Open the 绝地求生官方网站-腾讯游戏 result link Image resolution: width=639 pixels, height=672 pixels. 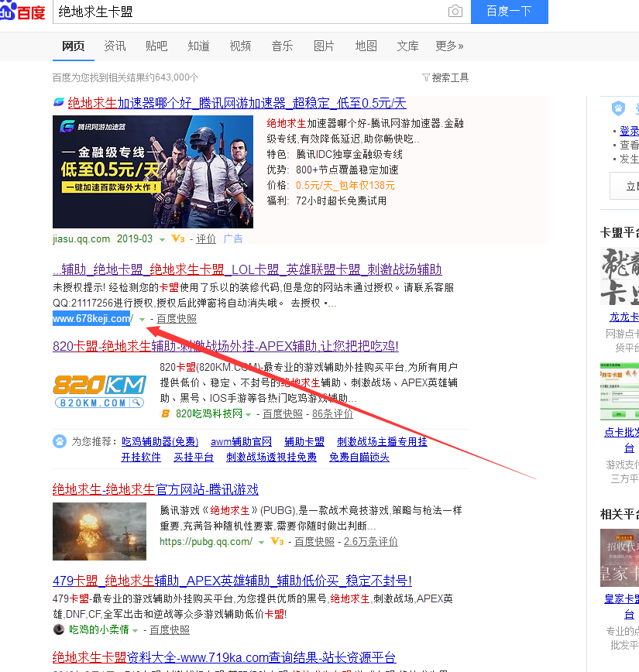click(155, 489)
